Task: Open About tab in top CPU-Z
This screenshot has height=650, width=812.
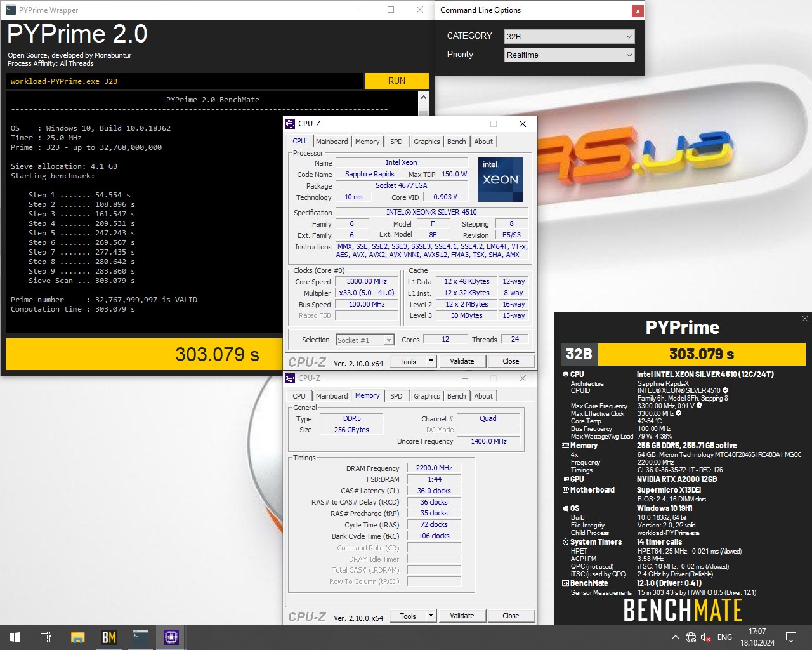Action: coord(483,142)
